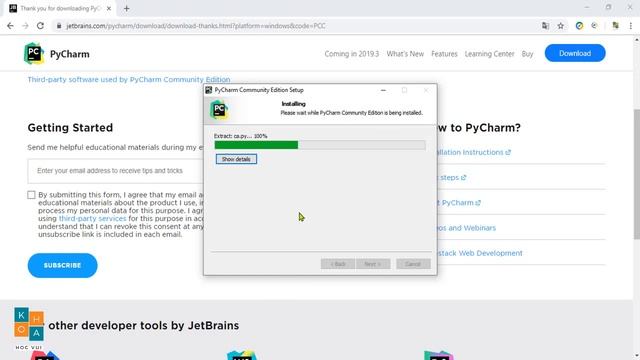Open Installation Instructions link
Screen dimensions: 640x360
(474, 152)
